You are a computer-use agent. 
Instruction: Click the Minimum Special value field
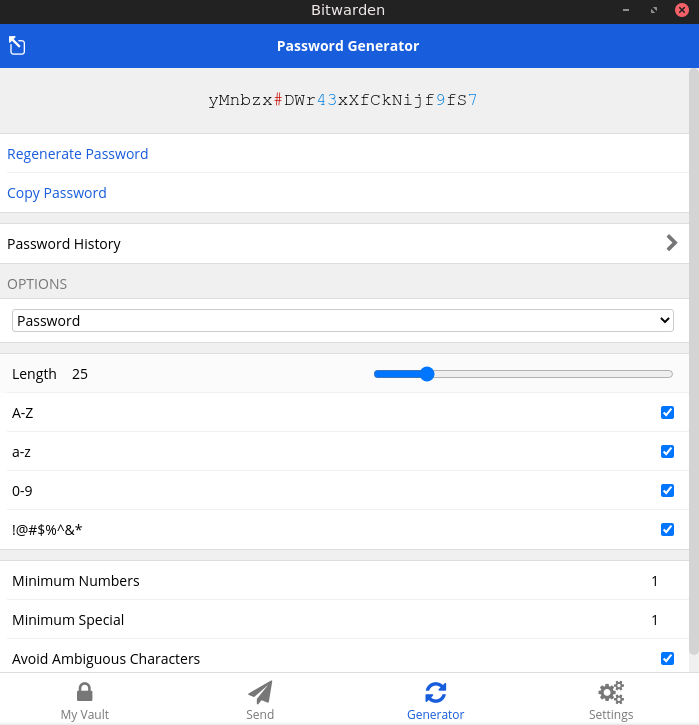click(x=654, y=620)
